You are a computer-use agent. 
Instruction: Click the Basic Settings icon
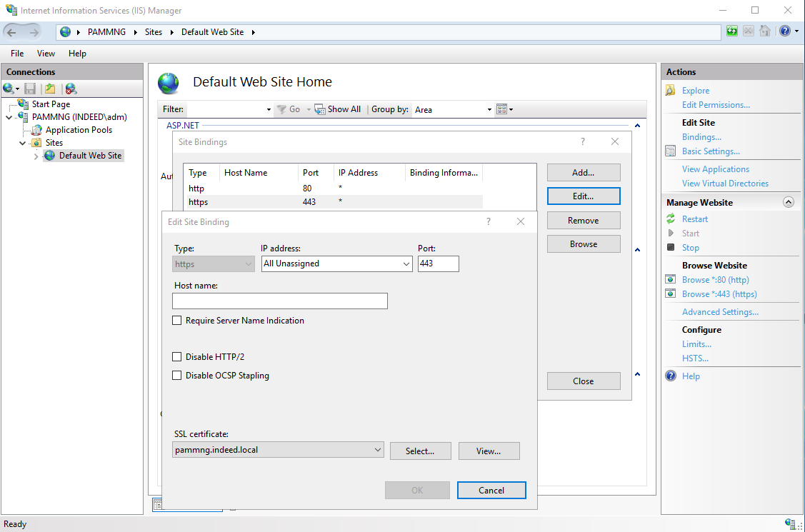[x=670, y=151]
